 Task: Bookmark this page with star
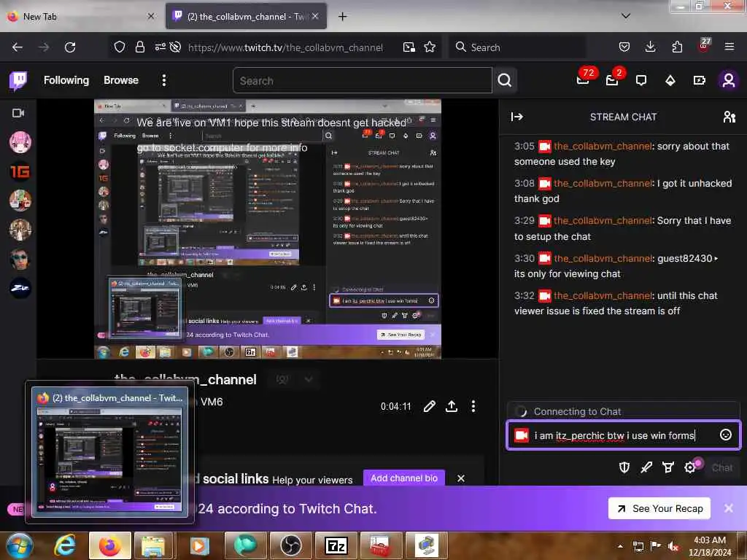point(430,47)
